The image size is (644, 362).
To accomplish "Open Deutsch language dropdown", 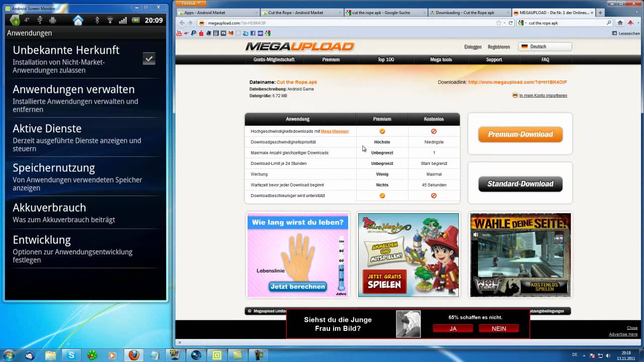I will [x=545, y=46].
